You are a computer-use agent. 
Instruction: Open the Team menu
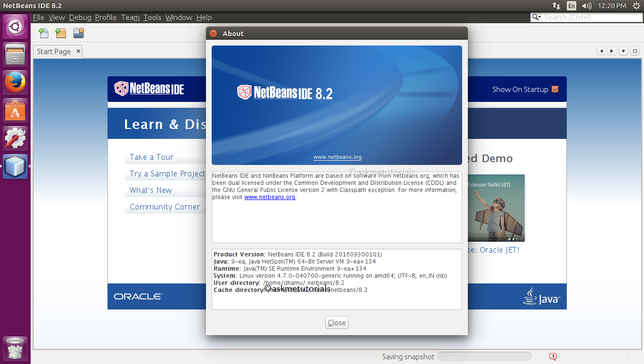click(x=130, y=18)
